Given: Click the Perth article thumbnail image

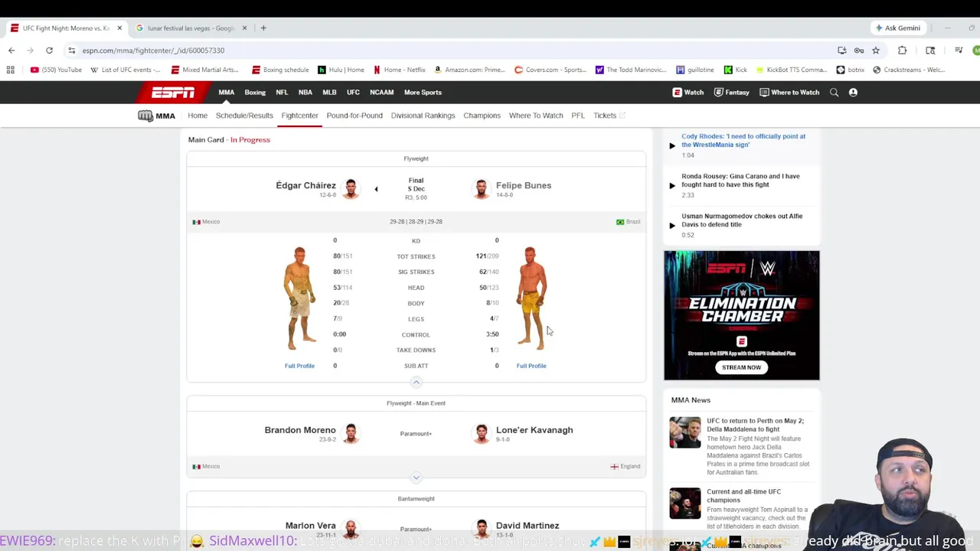Looking at the screenshot, I should (685, 432).
